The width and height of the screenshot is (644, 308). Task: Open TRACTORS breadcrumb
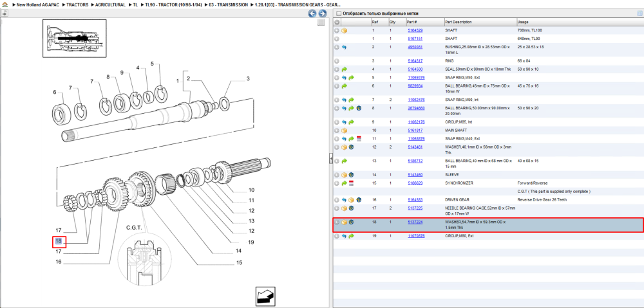click(x=77, y=5)
